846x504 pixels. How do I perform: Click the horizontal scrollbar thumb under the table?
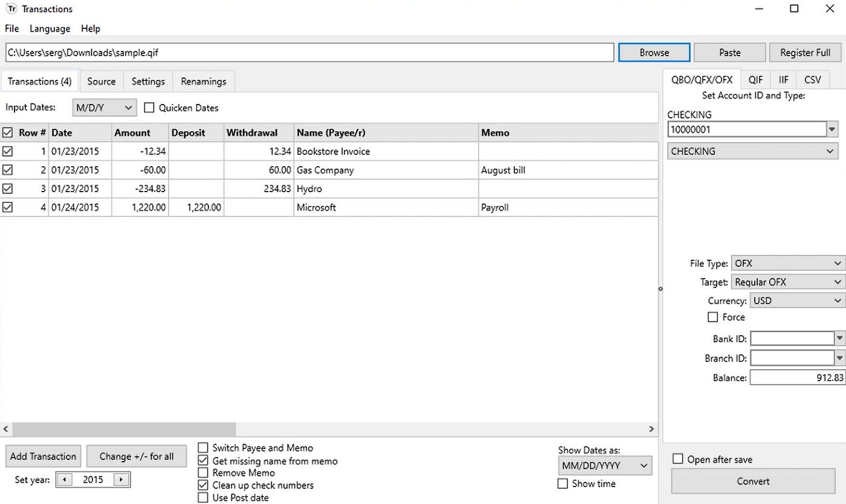[x=123, y=429]
